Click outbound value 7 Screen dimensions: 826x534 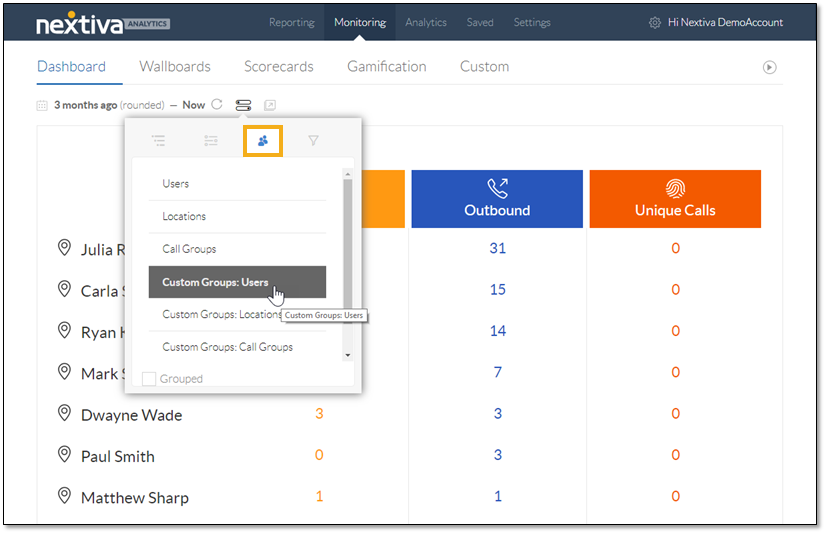(498, 372)
